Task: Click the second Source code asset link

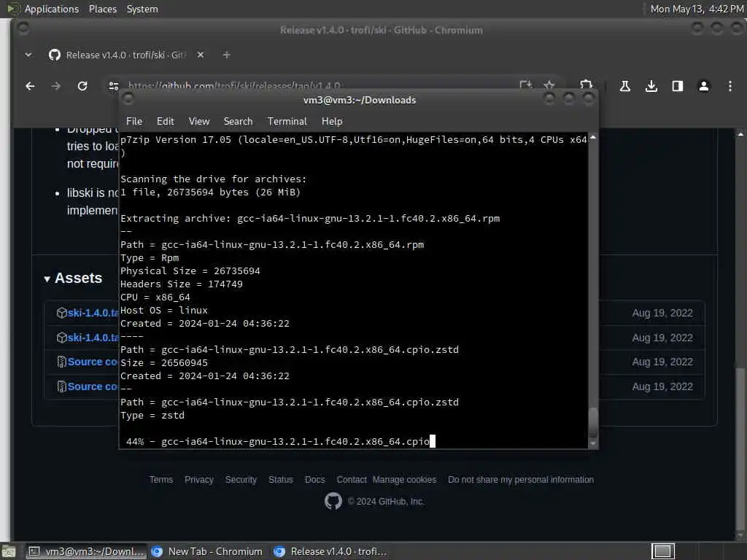Action: coord(93,386)
